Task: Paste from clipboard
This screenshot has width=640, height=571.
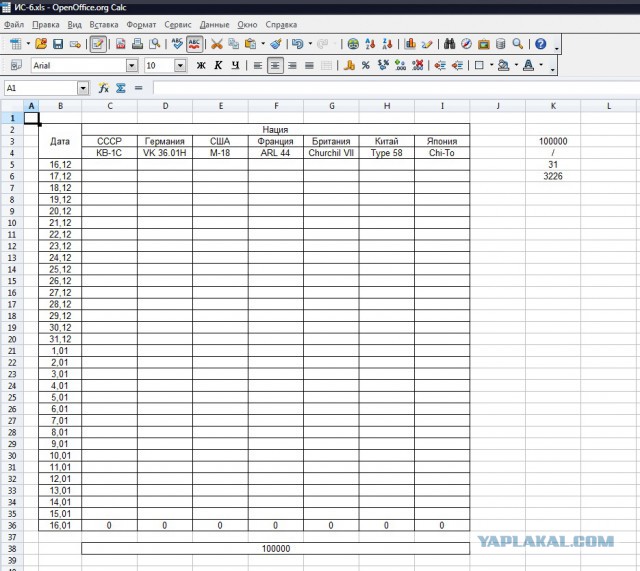Action: (250, 44)
